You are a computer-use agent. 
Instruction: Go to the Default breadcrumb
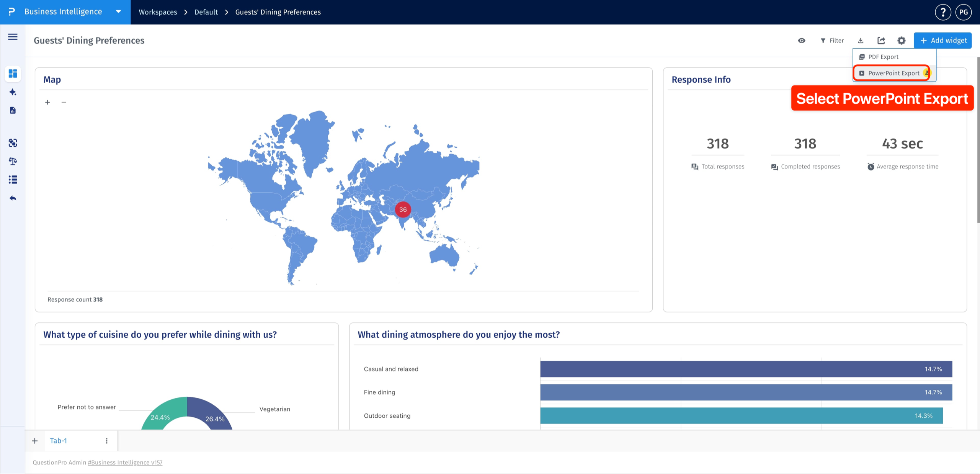[206, 12]
